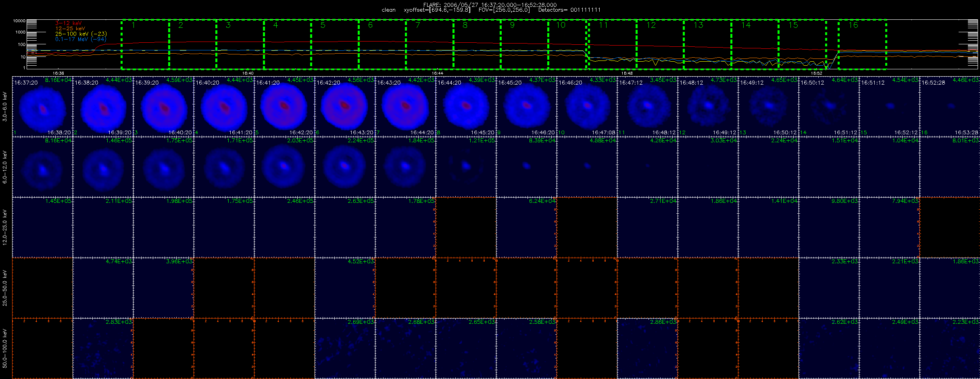Click the 10000 y-axis label of light curve

coord(19,21)
